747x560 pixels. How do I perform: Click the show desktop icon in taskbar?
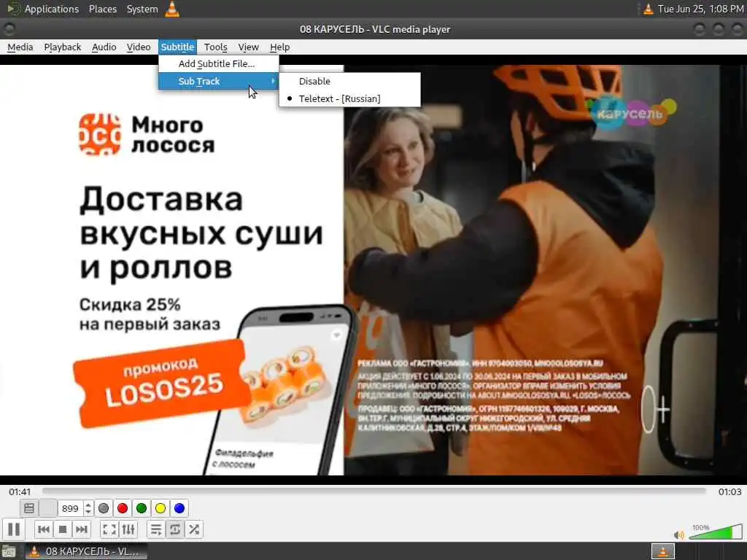9,551
